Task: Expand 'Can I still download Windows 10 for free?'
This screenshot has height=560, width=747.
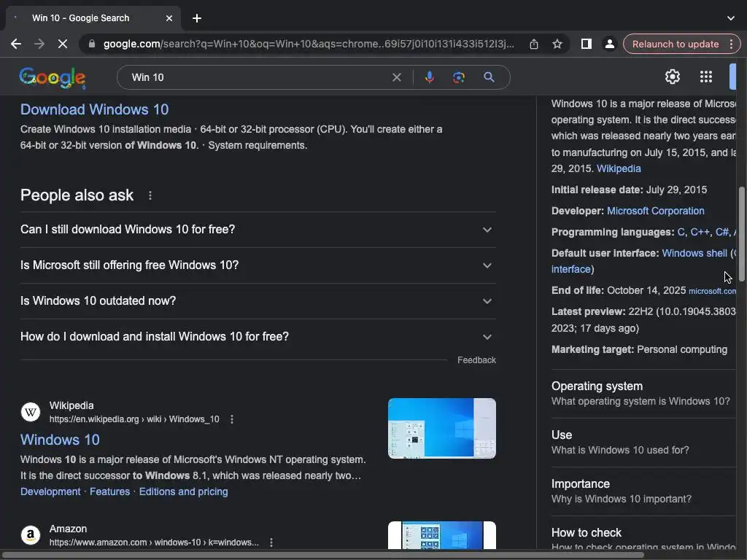Action: (x=258, y=230)
